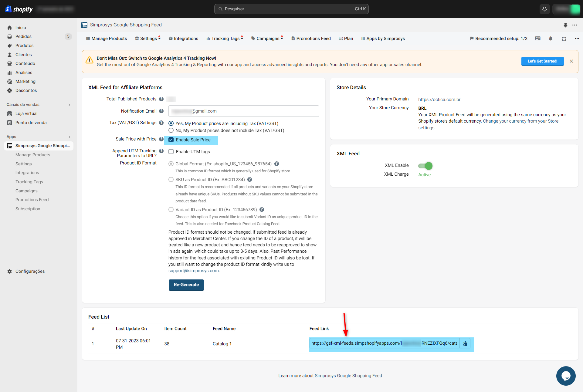This screenshot has height=392, width=583.
Task: Expand Canais de vendas section
Action: coord(69,105)
